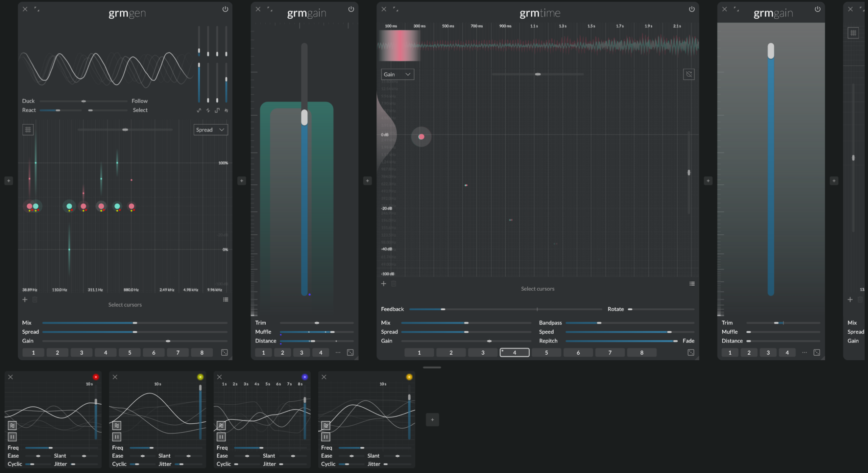The image size is (868, 473).
Task: Click the sync-off icon in grmtime
Action: 689,74
